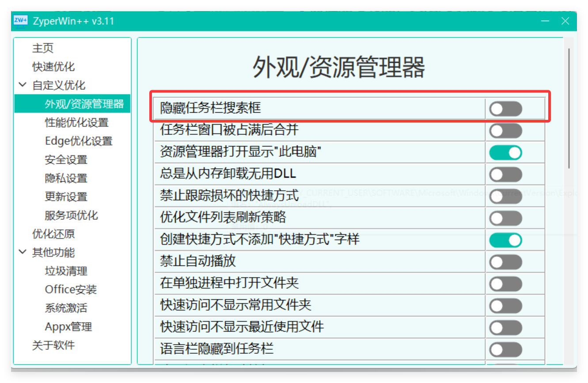Open 服务项优化 sidebar item
Screen dimensions: 588x383
(71, 215)
